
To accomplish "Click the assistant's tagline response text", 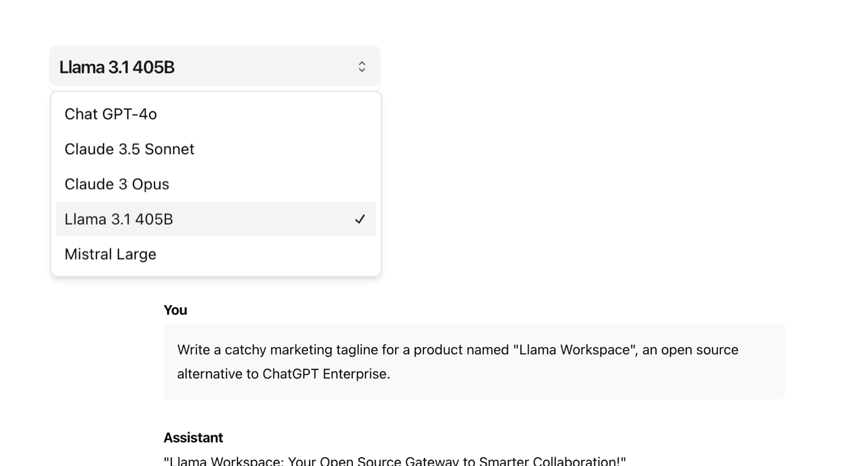I will click(x=394, y=461).
